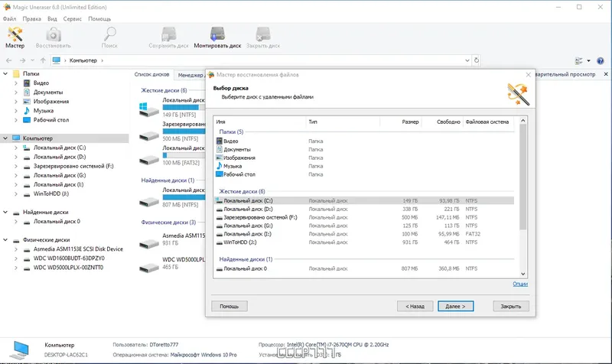Viewport: 612px width, 364px height.
Task: Click the 149 ГБ Windows drive icon
Action: (148, 109)
